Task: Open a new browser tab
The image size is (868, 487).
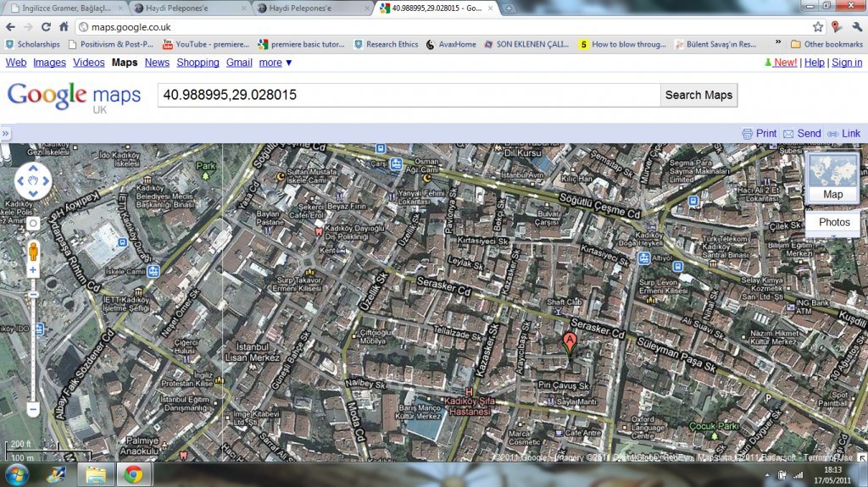Action: [509, 8]
